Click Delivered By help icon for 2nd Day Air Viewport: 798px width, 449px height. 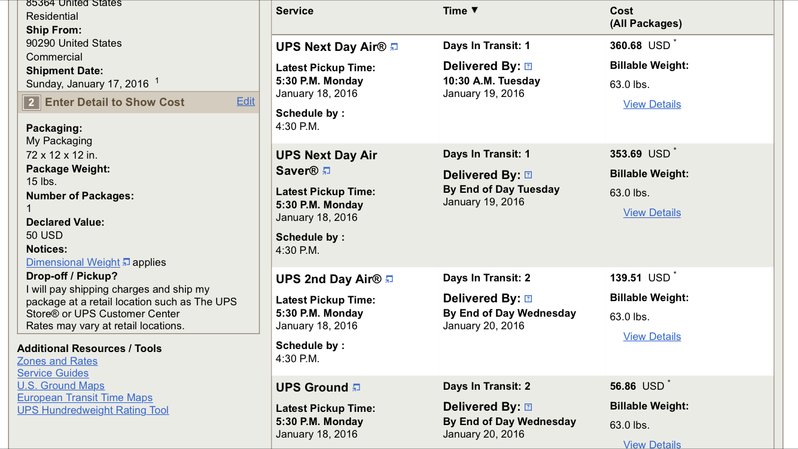click(x=528, y=298)
